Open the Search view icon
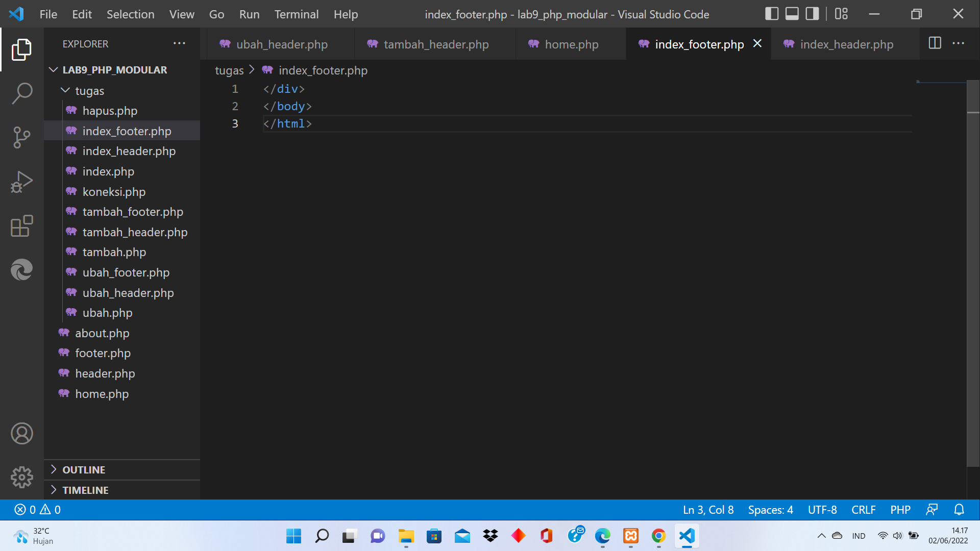Image resolution: width=980 pixels, height=551 pixels. (x=21, y=93)
